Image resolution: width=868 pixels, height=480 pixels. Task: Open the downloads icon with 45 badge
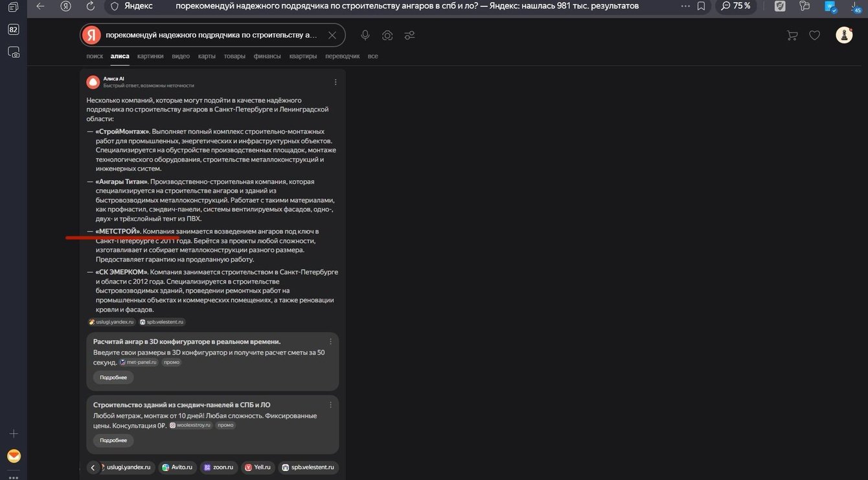click(856, 6)
